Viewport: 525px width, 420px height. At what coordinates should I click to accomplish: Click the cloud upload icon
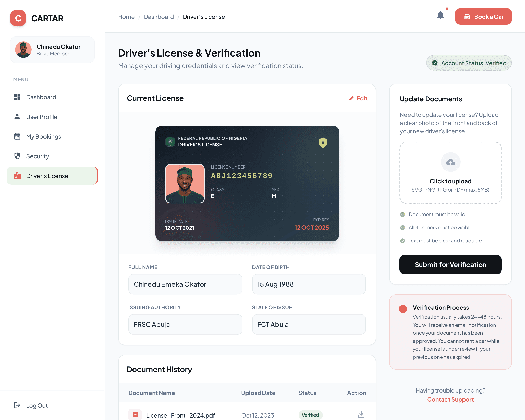[450, 162]
